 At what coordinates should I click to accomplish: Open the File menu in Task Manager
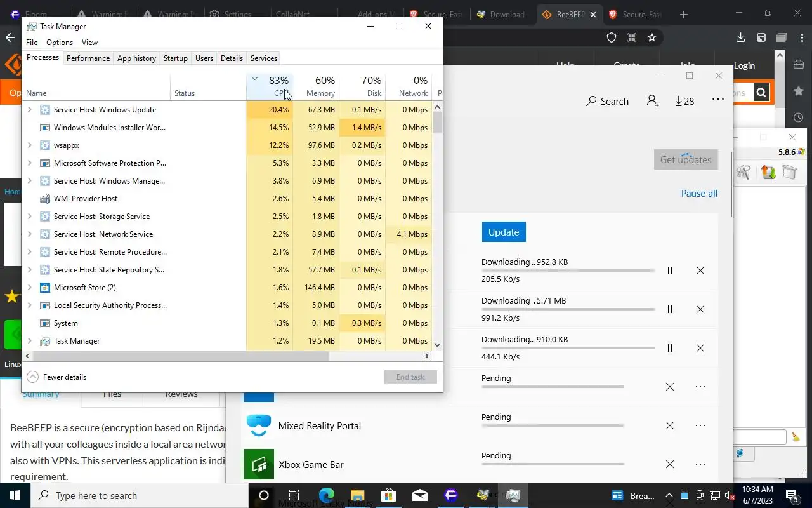pos(32,43)
